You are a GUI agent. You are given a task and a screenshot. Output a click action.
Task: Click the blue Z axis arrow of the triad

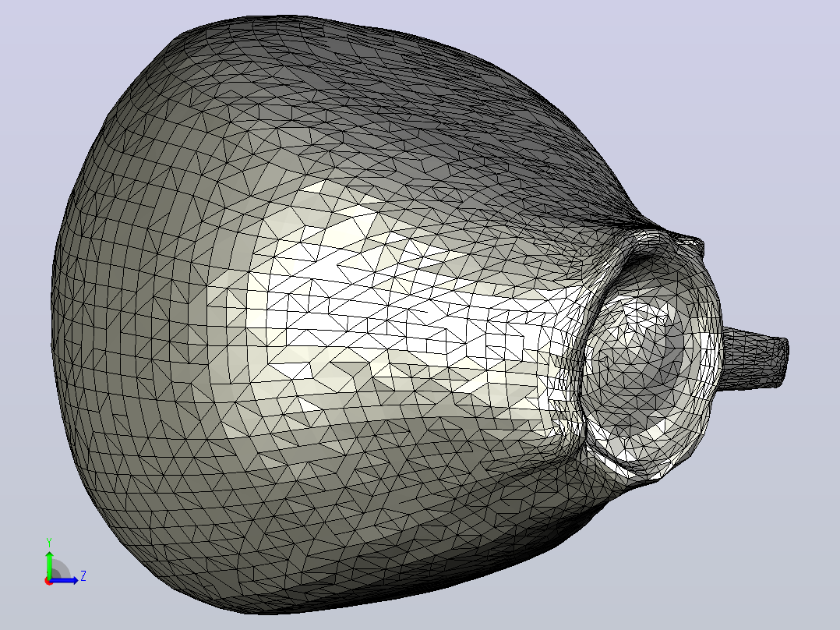click(x=65, y=580)
